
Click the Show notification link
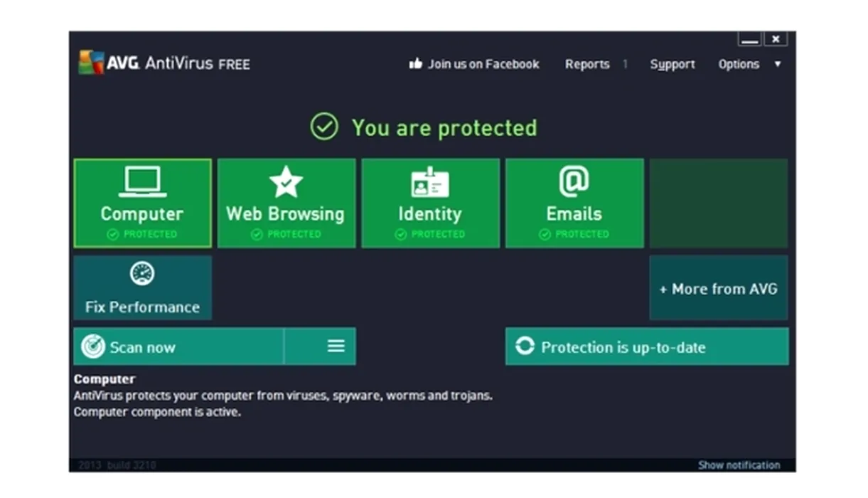pos(739,465)
